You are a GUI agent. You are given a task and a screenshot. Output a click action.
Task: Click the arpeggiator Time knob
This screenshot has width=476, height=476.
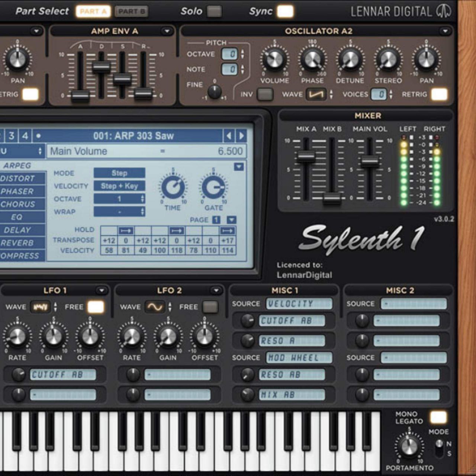pyautogui.click(x=173, y=187)
